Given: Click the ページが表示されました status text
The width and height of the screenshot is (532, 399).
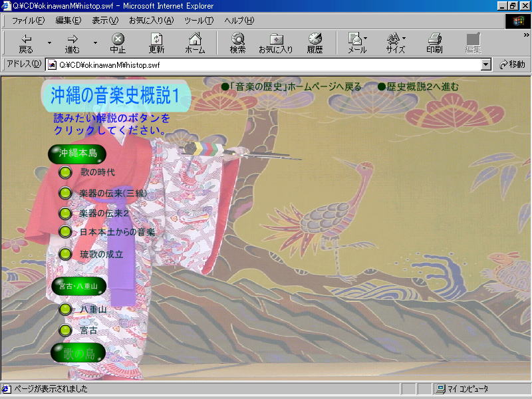Looking at the screenshot, I should click(51, 389).
